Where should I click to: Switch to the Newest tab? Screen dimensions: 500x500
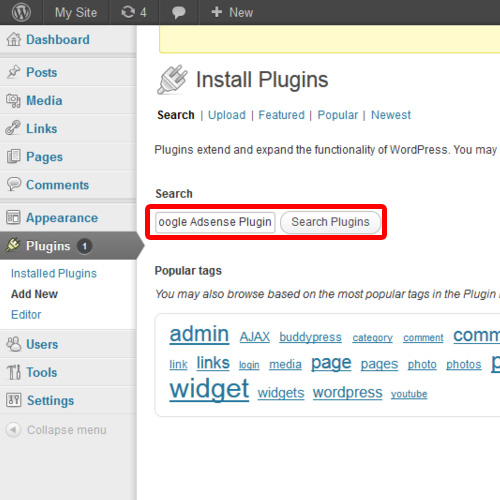pos(391,115)
